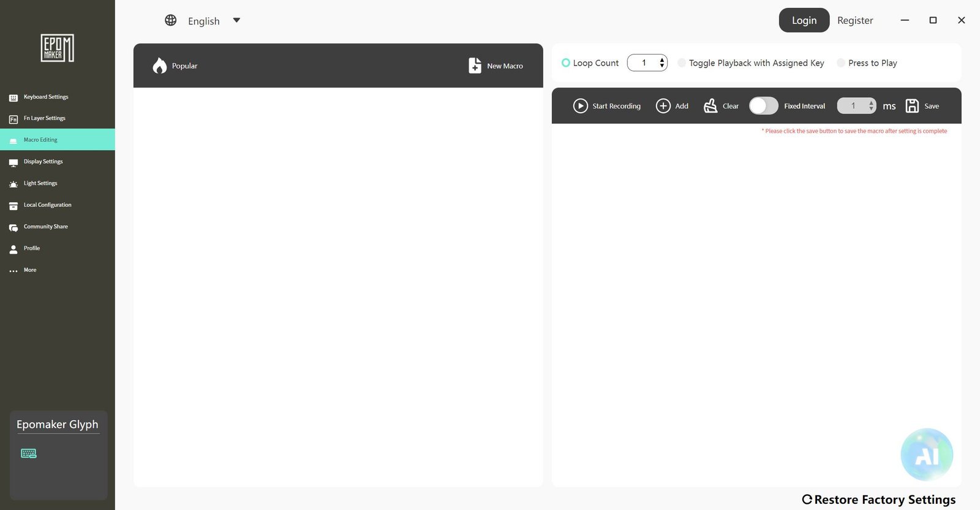Image resolution: width=980 pixels, height=510 pixels.
Task: Toggle the Fixed Interval switch
Action: (x=763, y=106)
